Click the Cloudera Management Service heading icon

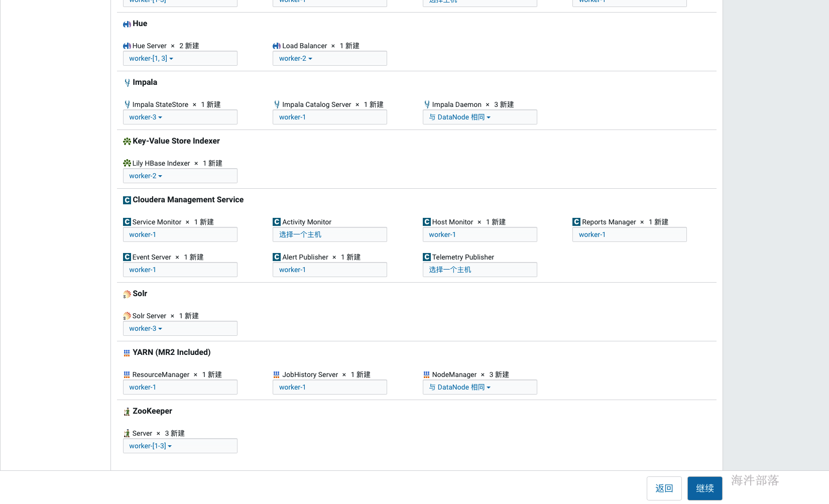tap(127, 200)
